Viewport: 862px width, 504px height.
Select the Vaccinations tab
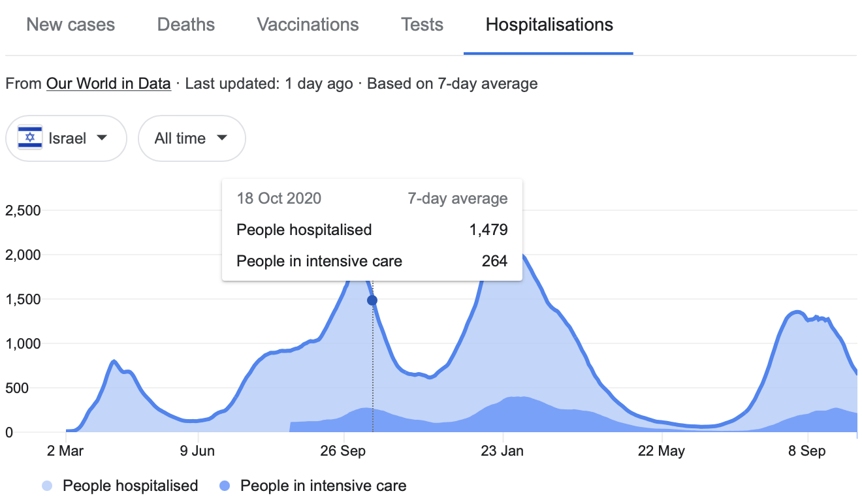pyautogui.click(x=308, y=25)
